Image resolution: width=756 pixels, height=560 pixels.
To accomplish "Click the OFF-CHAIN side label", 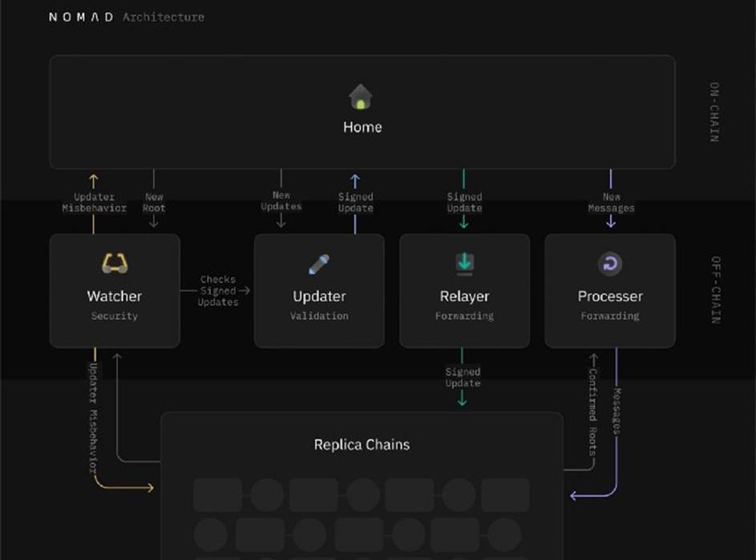I will coord(716,290).
